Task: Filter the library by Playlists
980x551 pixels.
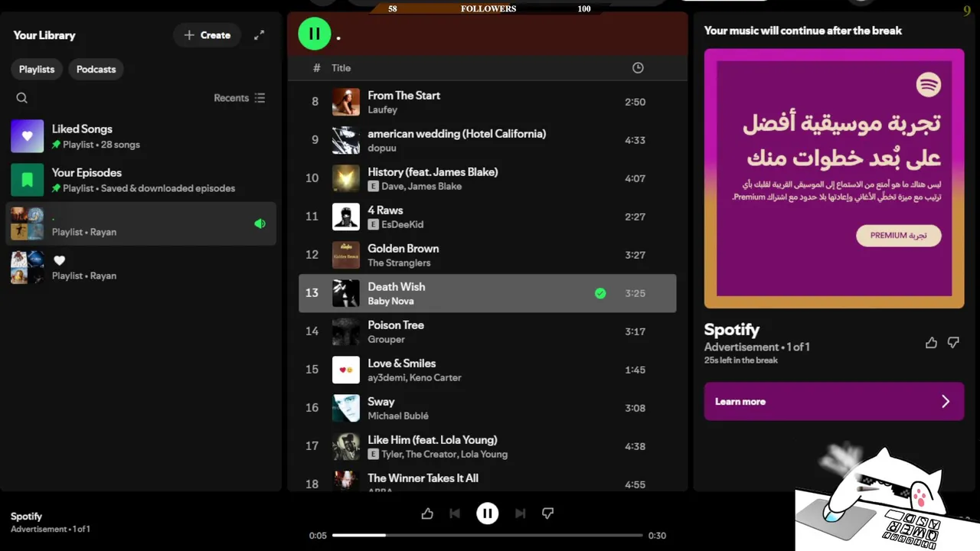Action: pos(37,69)
